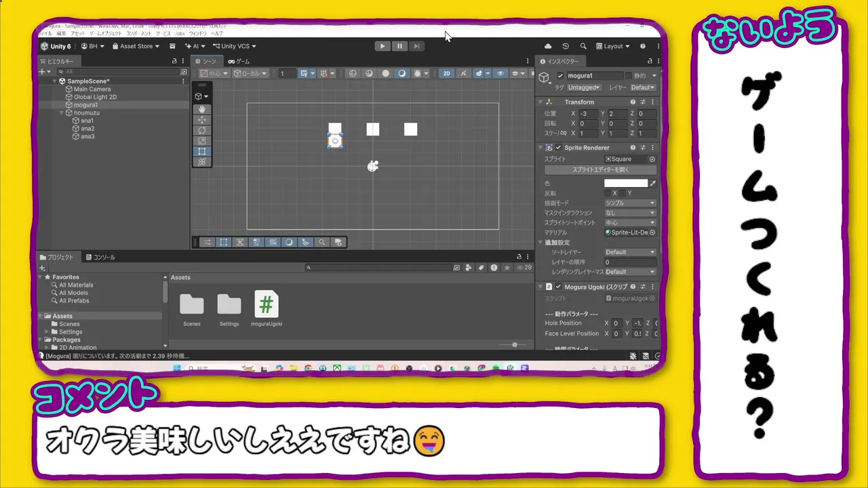
Task: Open the ローカル handle rotation dropdown
Action: (250, 73)
